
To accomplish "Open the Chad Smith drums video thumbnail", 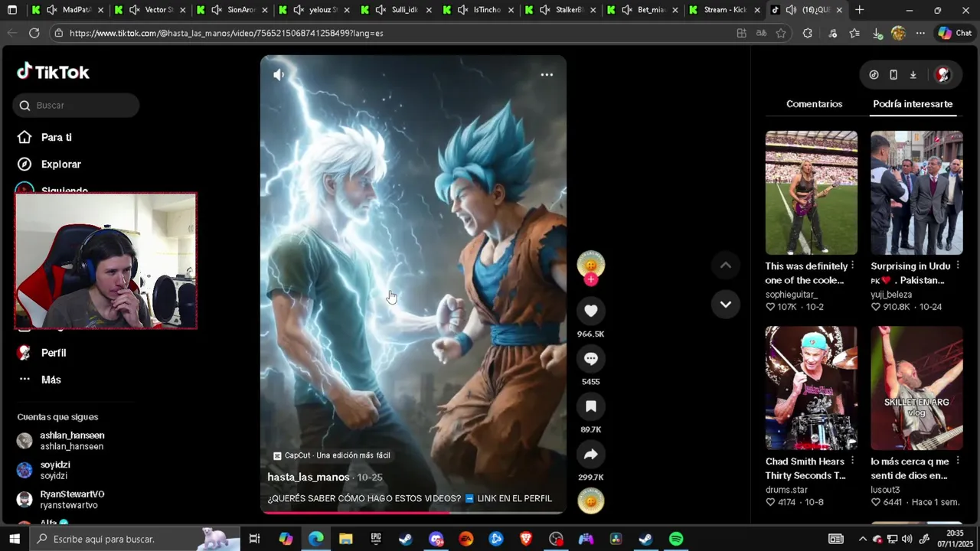I will tap(812, 388).
